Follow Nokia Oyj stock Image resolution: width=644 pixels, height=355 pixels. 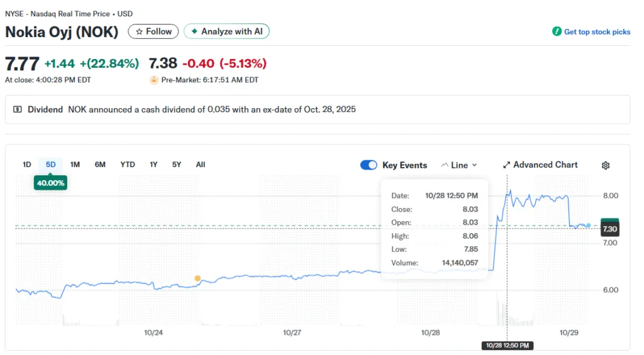point(153,31)
